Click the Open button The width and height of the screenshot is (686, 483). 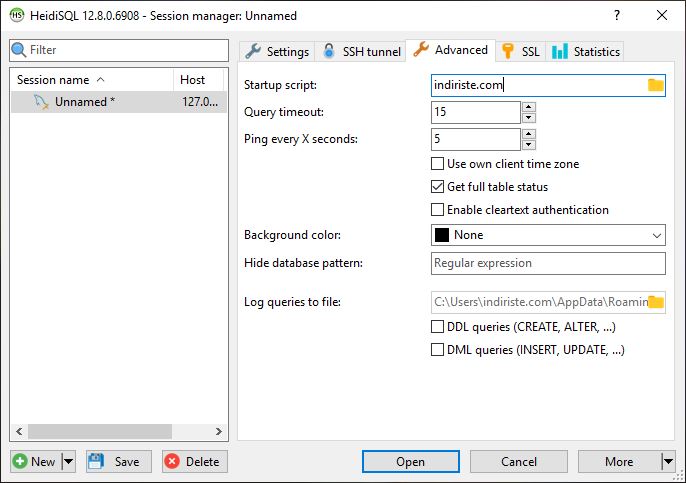pyautogui.click(x=410, y=461)
